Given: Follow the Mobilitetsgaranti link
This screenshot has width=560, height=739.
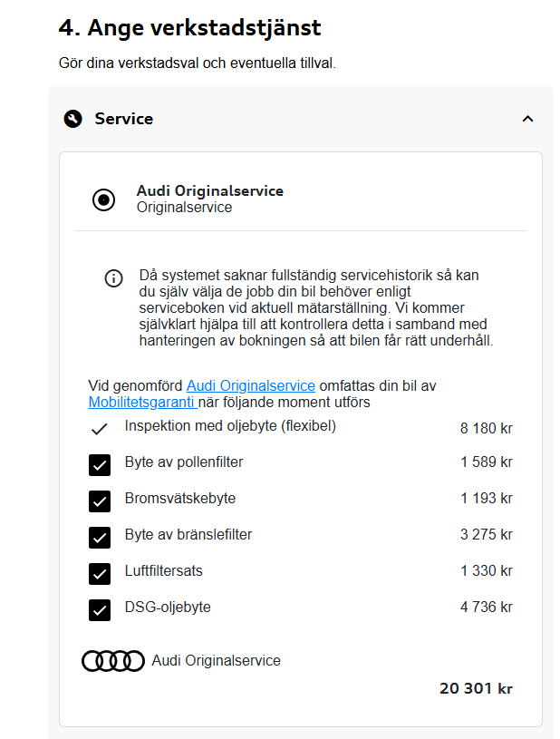Looking at the screenshot, I should [143, 402].
